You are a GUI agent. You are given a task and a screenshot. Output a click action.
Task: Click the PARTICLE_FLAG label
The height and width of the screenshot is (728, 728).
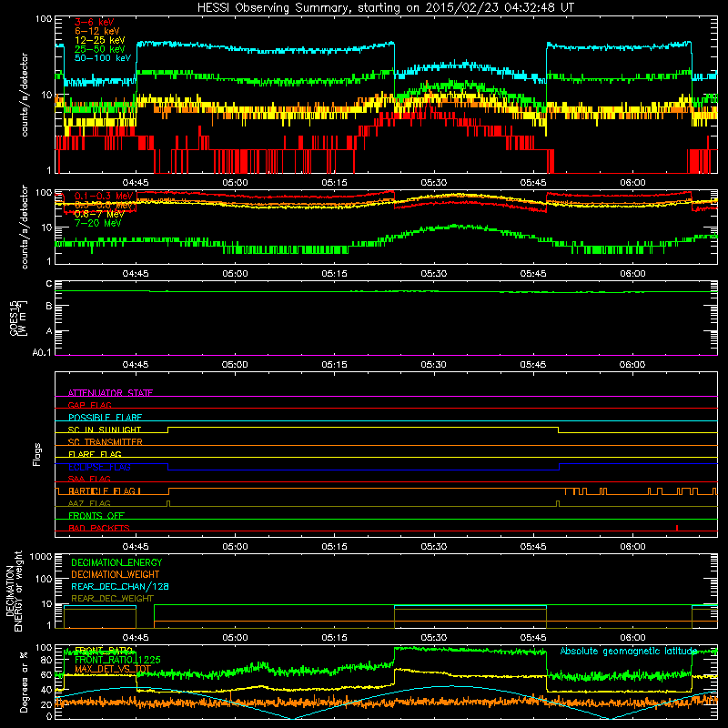pyautogui.click(x=102, y=491)
